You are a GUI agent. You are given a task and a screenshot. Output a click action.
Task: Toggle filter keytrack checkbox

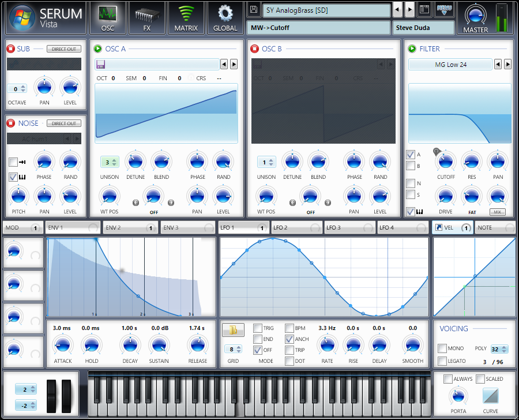point(411,211)
